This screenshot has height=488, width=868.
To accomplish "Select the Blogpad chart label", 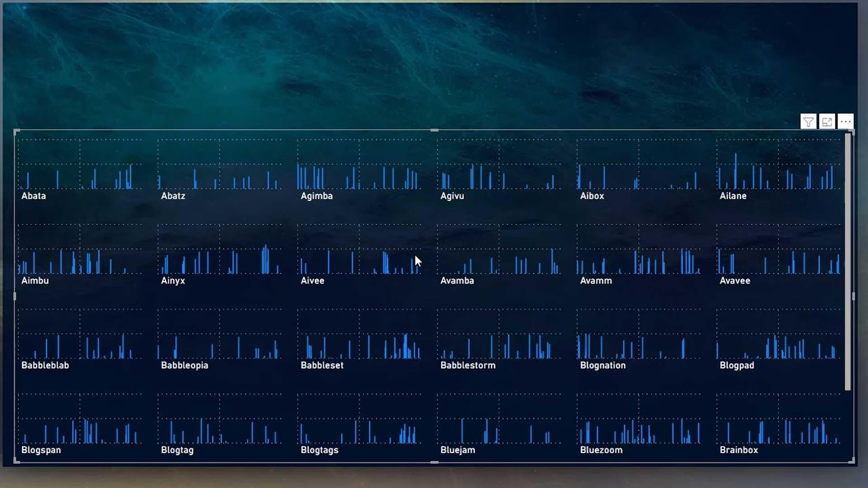I will tap(737, 365).
